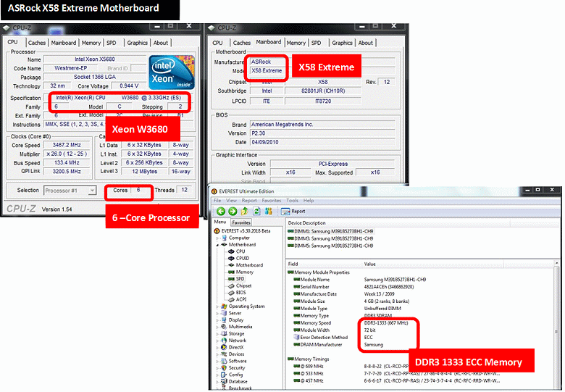Go back with EVEREST green back arrow
The image size is (565, 392).
point(221,212)
